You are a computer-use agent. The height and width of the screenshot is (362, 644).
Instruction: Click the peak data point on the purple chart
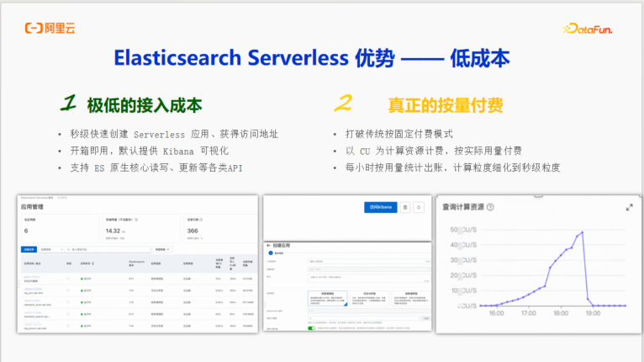click(x=582, y=232)
